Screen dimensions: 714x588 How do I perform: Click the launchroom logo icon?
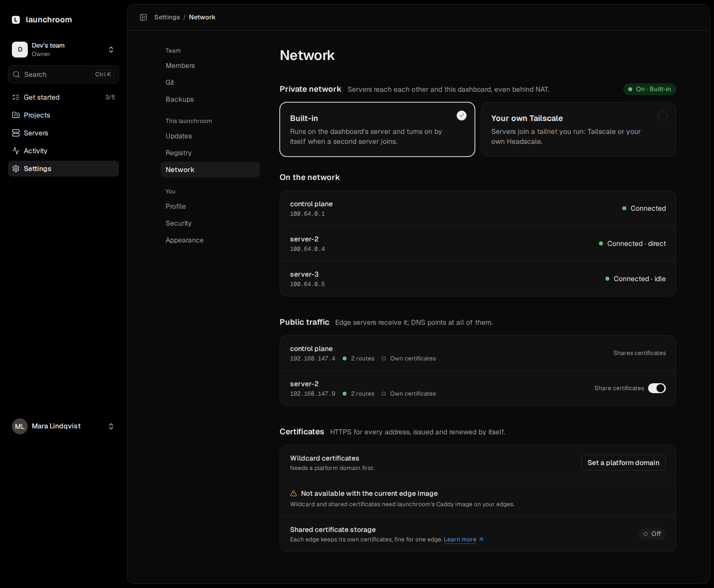(x=16, y=20)
